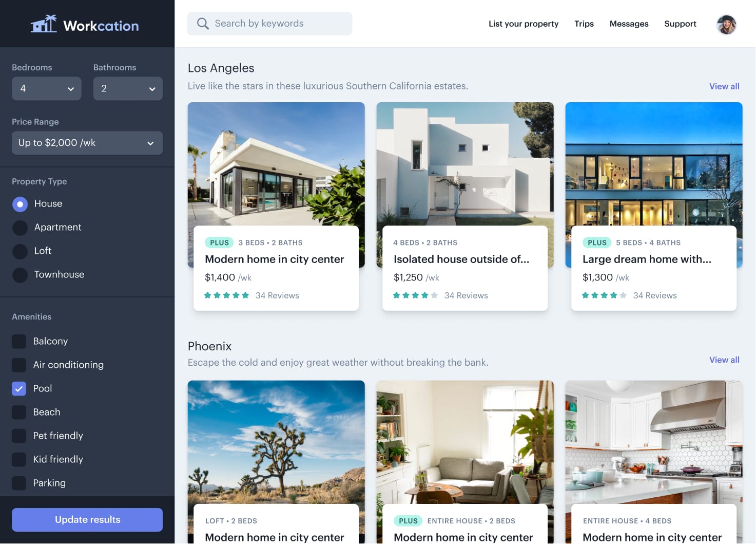Open the Bedrooms dropdown
Viewport: 756px width, 544px height.
coord(46,88)
